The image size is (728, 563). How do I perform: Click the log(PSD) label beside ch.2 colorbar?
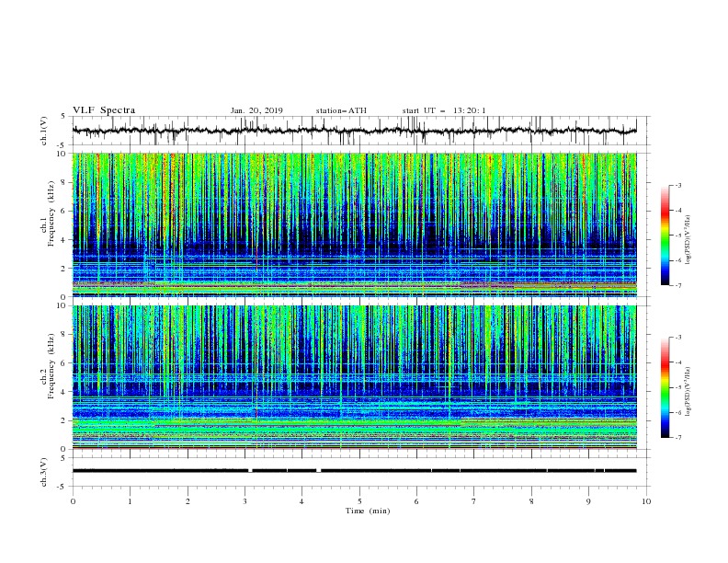pos(688,392)
